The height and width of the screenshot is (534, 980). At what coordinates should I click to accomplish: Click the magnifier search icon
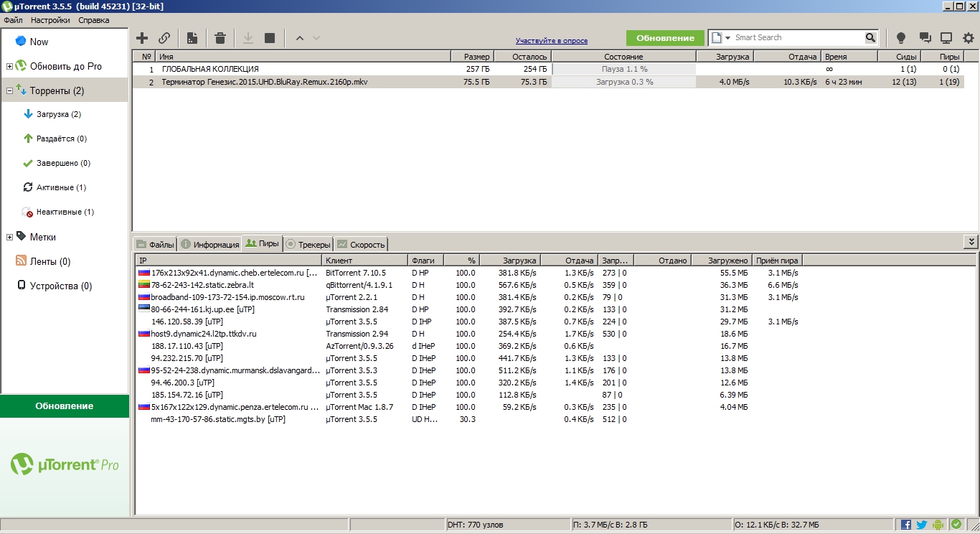[870, 38]
